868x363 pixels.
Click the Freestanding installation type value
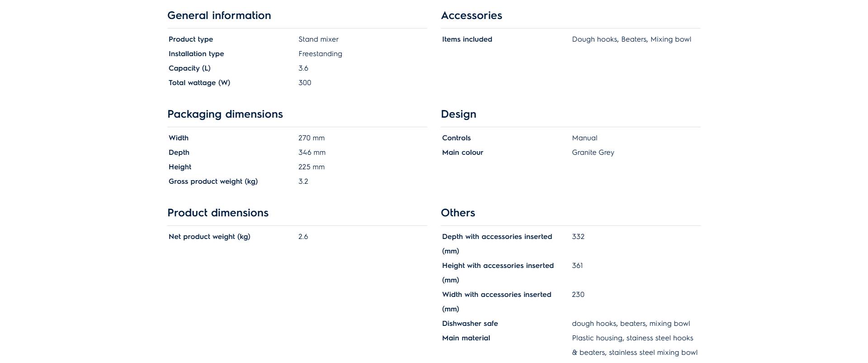tap(320, 54)
